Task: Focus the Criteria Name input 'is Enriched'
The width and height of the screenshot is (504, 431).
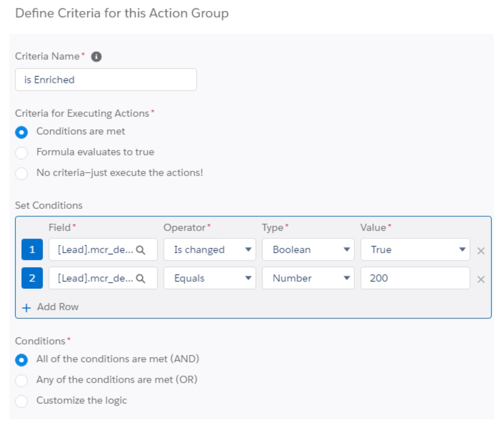Action: point(106,80)
